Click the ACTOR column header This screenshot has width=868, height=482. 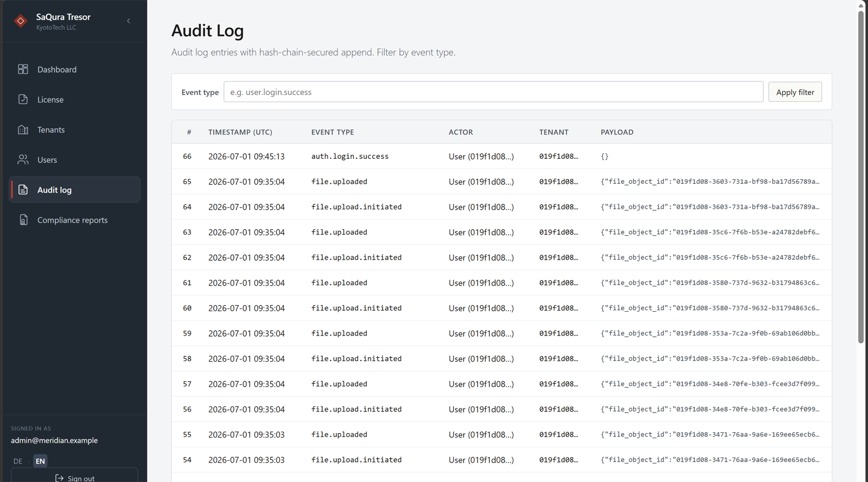(x=461, y=132)
